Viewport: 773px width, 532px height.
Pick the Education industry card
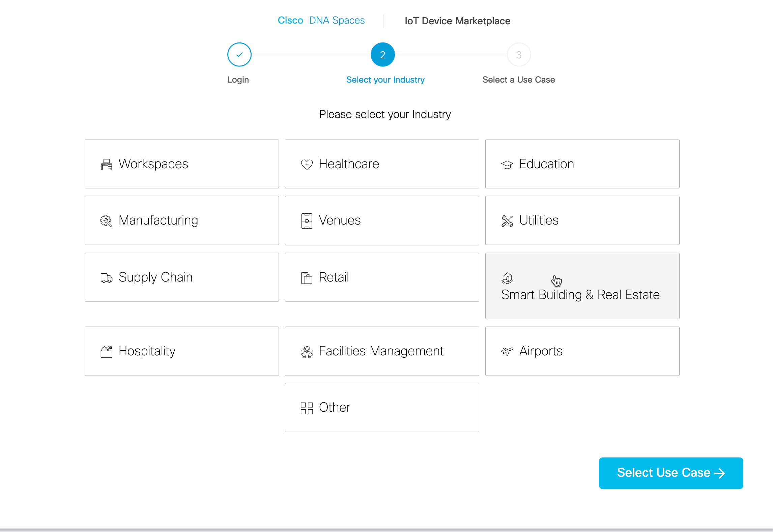582,164
